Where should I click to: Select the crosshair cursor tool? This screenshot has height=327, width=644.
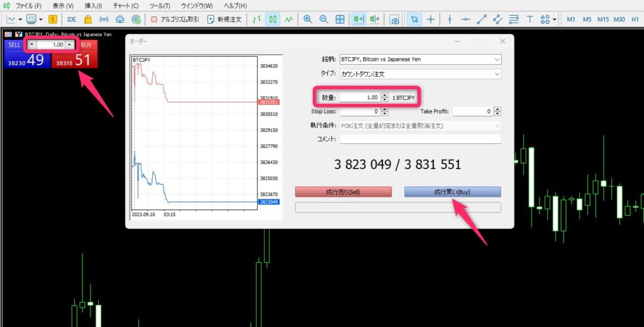click(431, 19)
